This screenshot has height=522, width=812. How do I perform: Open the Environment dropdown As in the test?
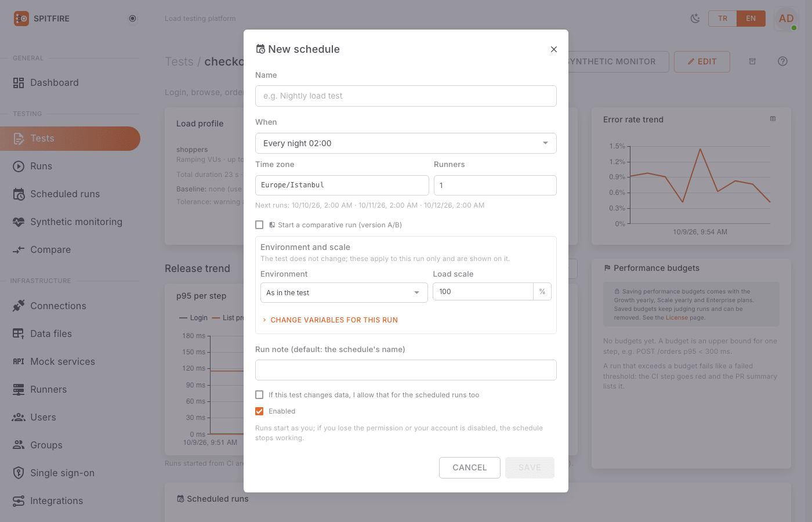coord(344,293)
